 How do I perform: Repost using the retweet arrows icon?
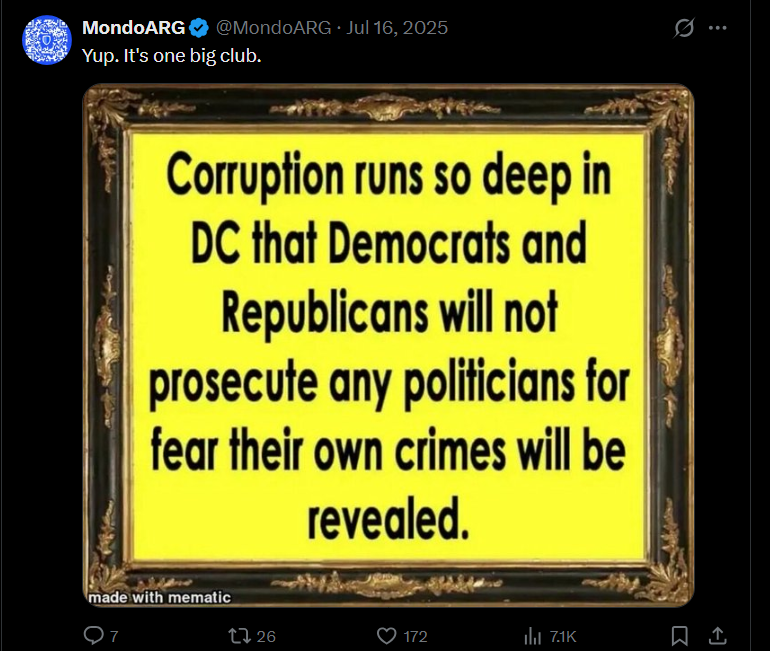point(240,636)
